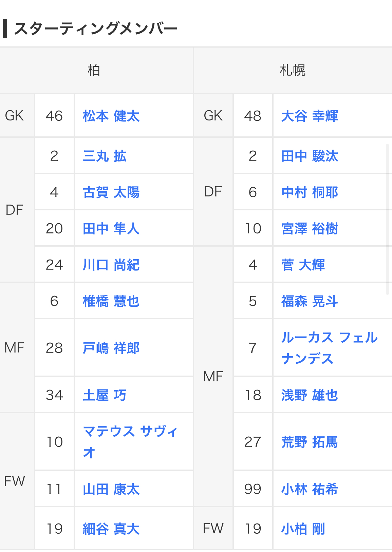Click the 田中 隼人 player name
The height and width of the screenshot is (552, 392).
pos(111,229)
